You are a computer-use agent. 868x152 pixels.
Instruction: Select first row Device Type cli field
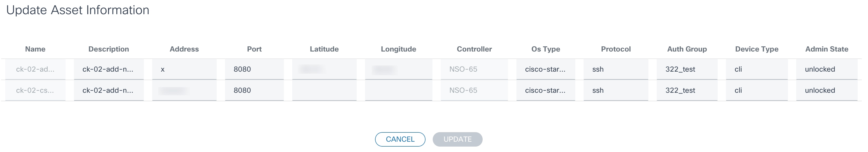click(757, 69)
